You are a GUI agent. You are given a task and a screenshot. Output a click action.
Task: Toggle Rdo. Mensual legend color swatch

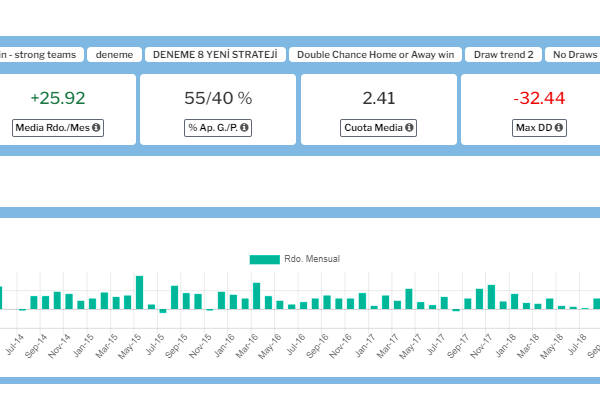(264, 259)
